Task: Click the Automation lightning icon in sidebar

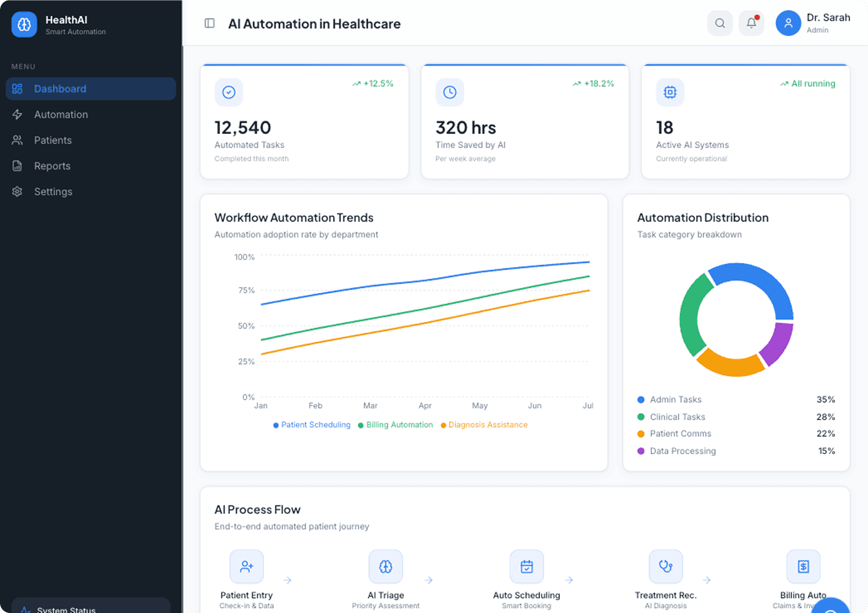Action: click(x=18, y=114)
